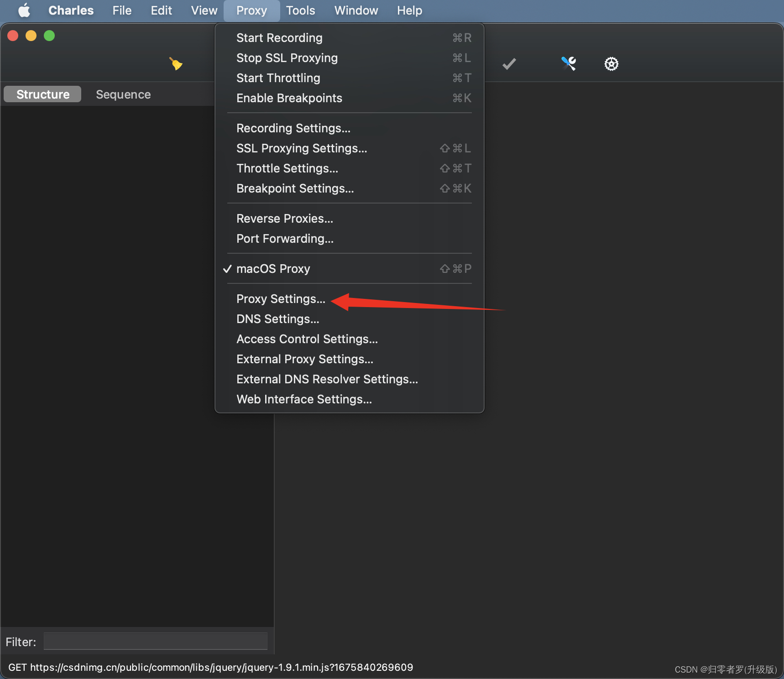Click the red close window button
Viewport: 784px width, 679px height.
click(13, 36)
